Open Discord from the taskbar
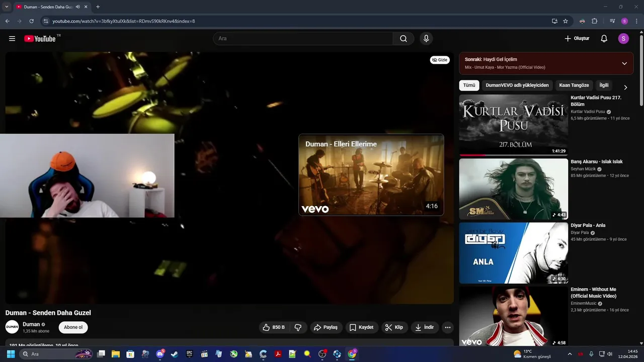Image resolution: width=644 pixels, height=362 pixels. [x=160, y=354]
